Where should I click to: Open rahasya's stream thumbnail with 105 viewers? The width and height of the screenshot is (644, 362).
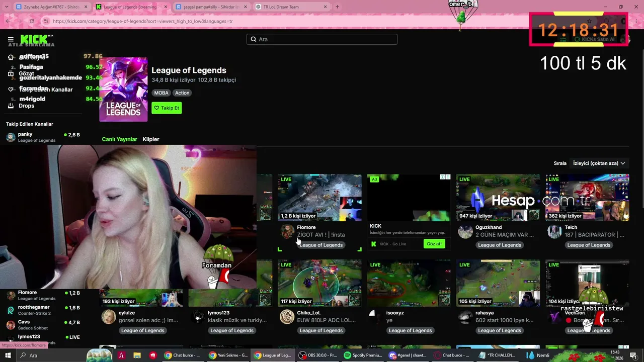498,283
